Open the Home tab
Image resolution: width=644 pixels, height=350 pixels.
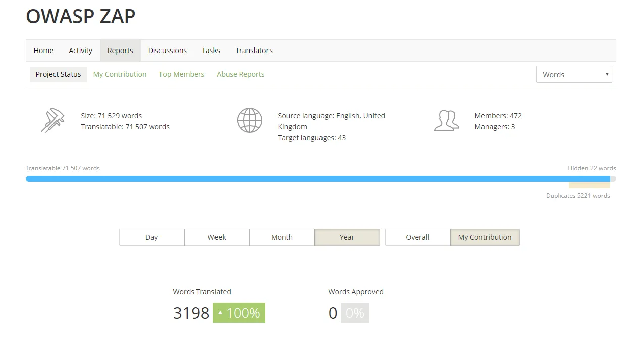43,51
